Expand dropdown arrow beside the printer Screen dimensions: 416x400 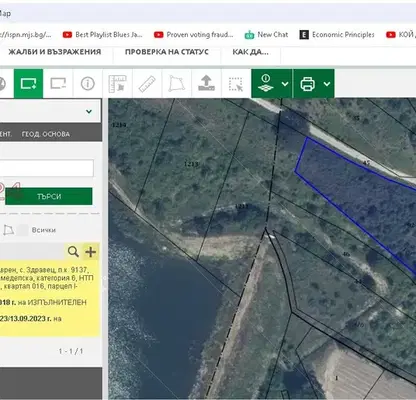(327, 84)
